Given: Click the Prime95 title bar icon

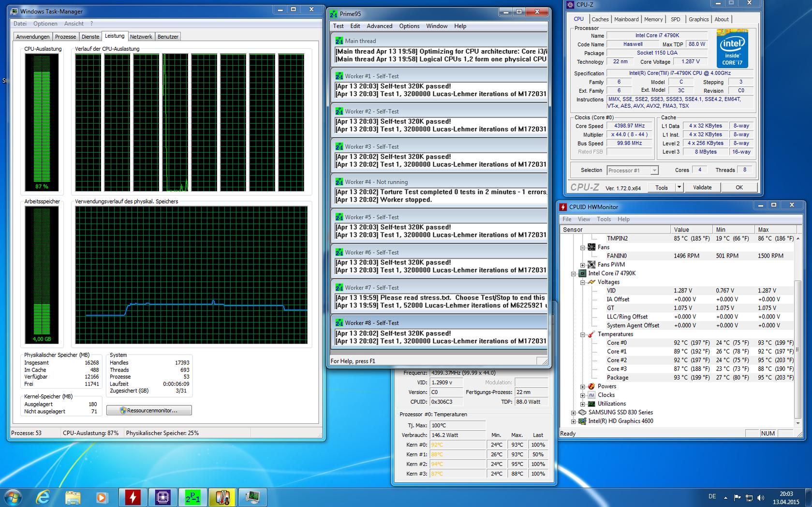Looking at the screenshot, I should pos(334,14).
